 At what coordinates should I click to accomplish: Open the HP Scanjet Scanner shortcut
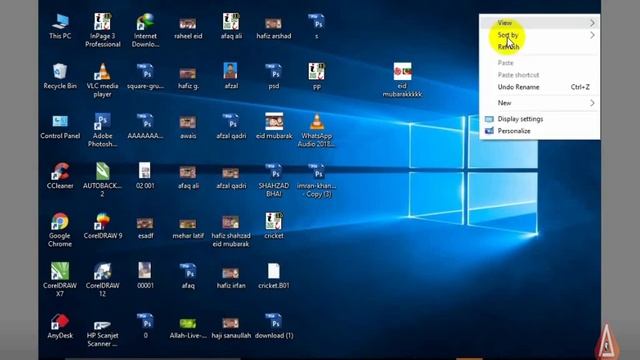coord(102,333)
